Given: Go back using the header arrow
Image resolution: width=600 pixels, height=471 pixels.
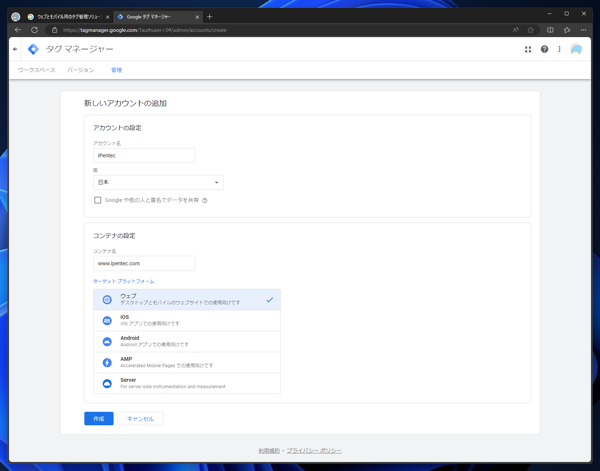Looking at the screenshot, I should click(15, 49).
